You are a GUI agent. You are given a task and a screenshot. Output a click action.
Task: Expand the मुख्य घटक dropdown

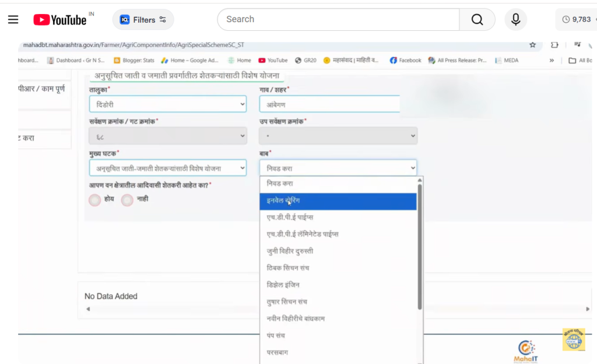pyautogui.click(x=168, y=168)
